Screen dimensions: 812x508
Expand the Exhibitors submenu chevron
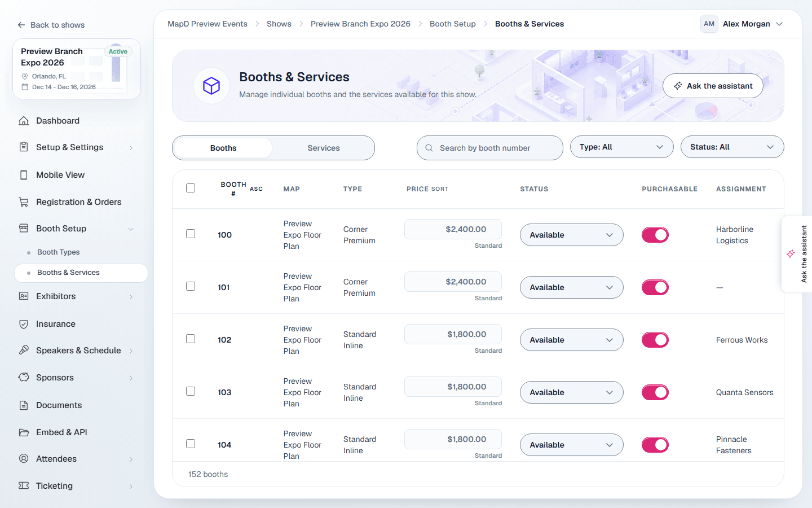click(x=131, y=297)
